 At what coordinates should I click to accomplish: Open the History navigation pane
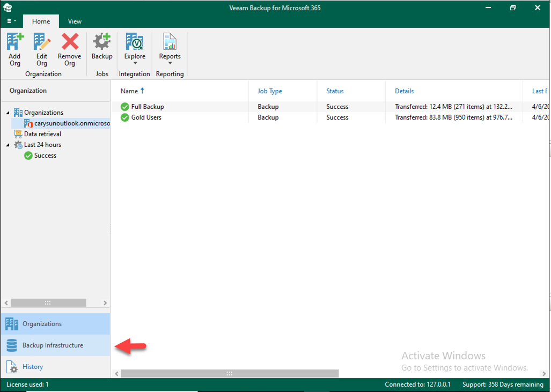coord(33,367)
